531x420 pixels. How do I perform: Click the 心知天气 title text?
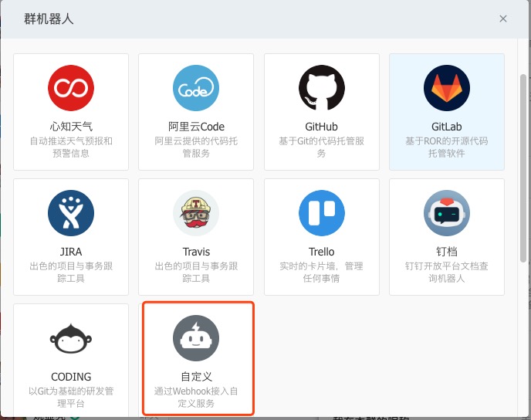pos(71,127)
